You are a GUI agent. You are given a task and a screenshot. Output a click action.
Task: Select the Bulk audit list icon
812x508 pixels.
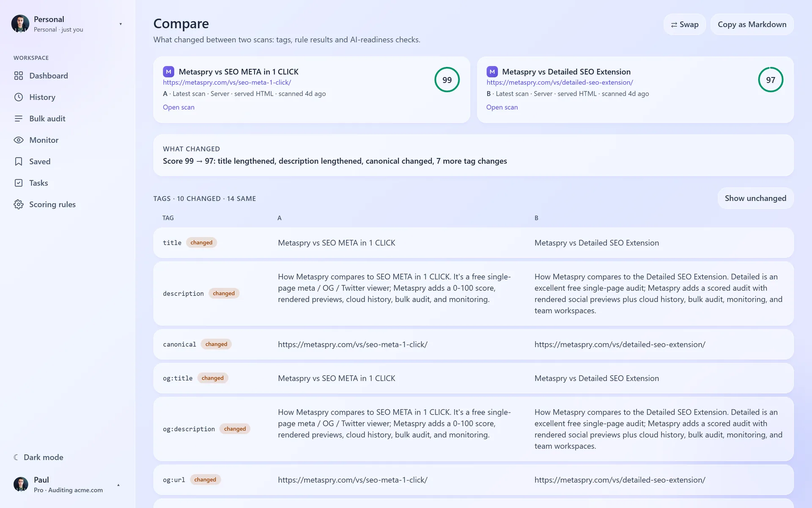click(19, 119)
